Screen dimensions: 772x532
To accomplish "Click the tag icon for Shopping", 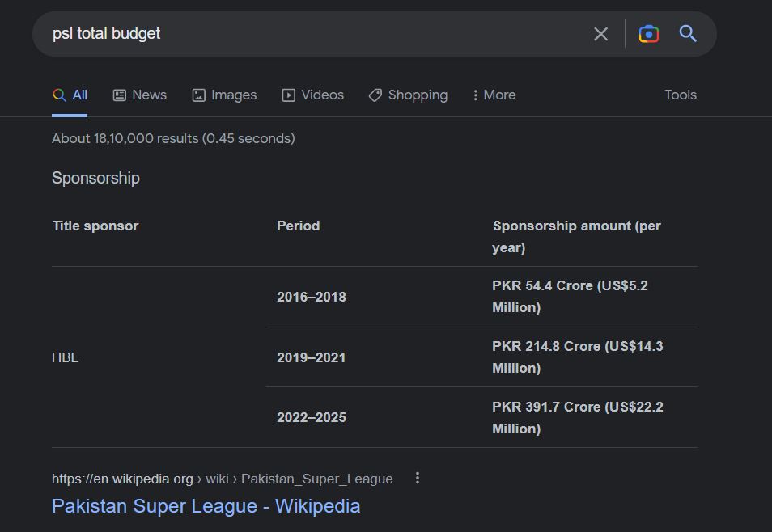I will [x=375, y=95].
